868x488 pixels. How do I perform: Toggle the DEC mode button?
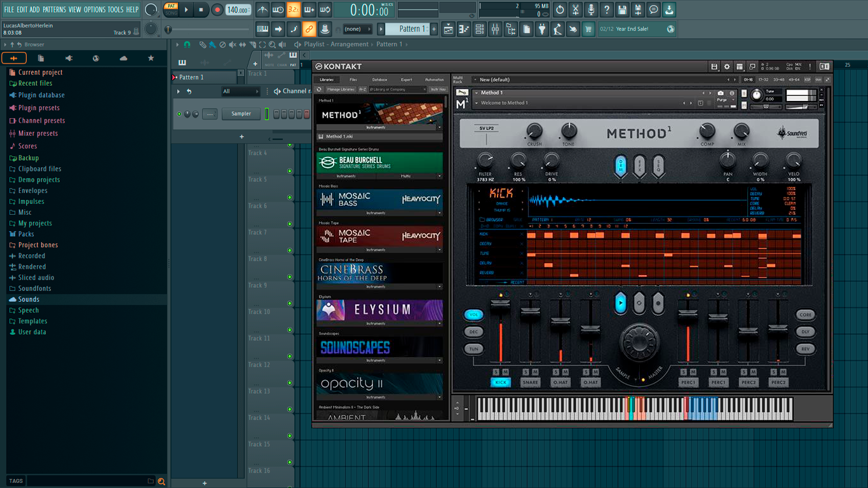pyautogui.click(x=473, y=332)
